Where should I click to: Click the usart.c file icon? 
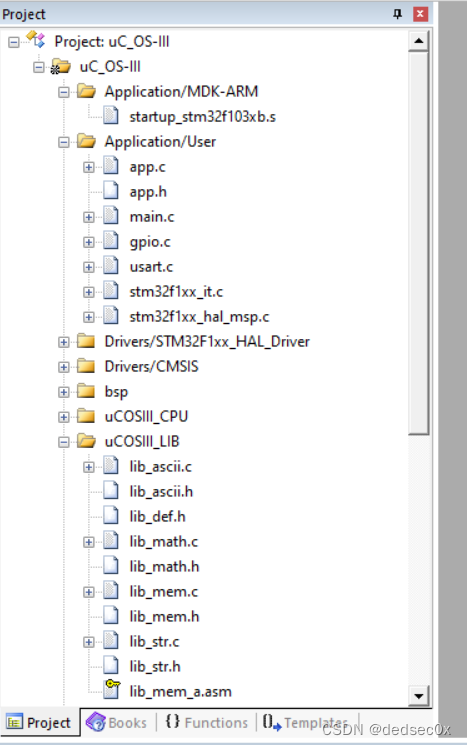pos(111,266)
